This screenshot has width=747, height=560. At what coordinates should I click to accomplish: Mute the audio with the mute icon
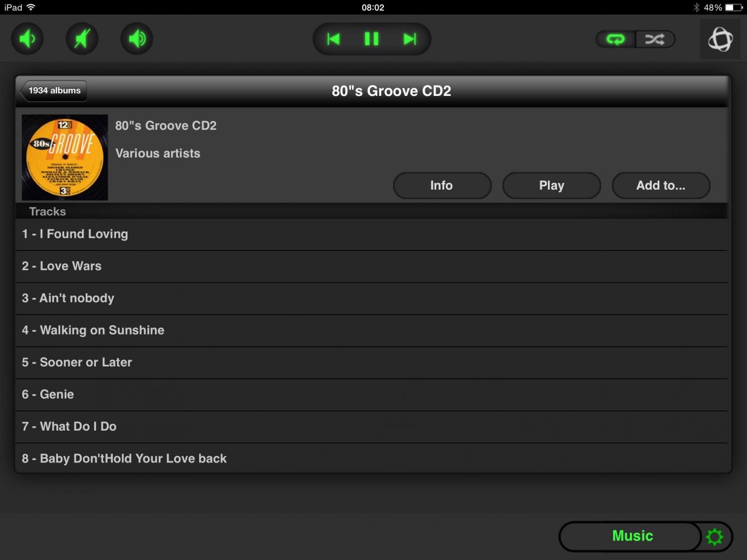tap(82, 39)
